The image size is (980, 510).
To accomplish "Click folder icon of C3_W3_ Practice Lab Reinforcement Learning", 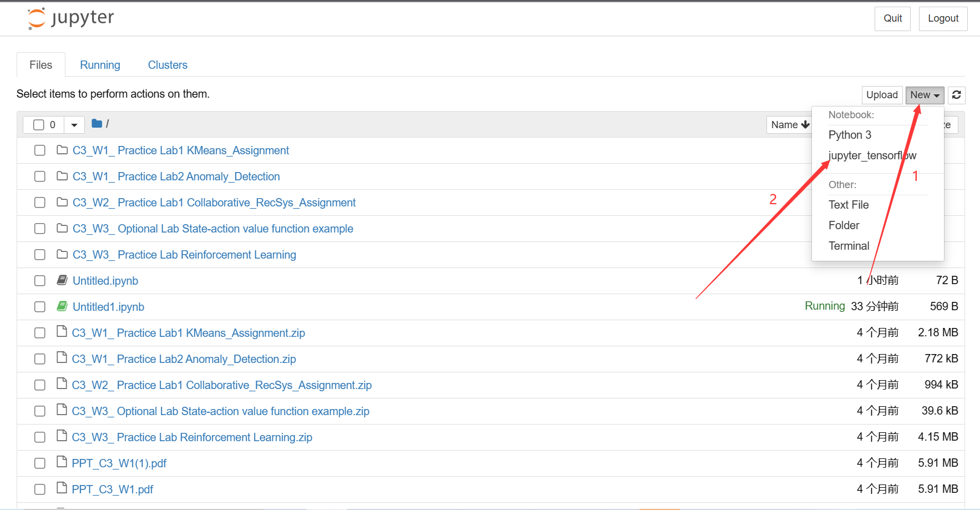I will point(62,254).
